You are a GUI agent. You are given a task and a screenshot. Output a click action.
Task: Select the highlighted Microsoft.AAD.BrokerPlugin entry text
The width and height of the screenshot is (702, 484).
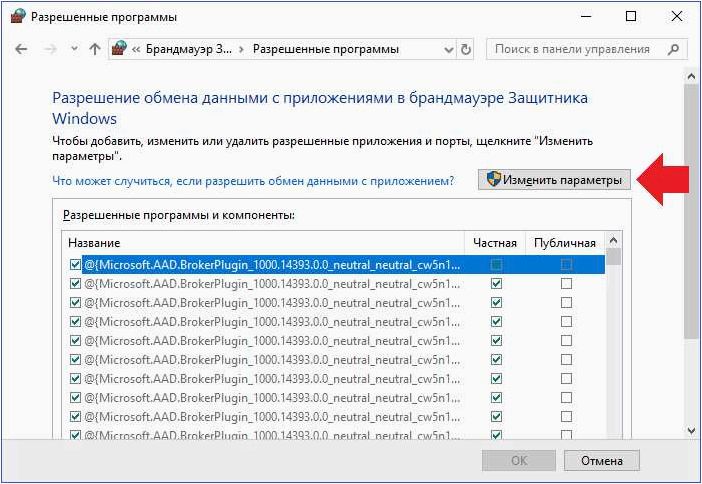tap(272, 265)
